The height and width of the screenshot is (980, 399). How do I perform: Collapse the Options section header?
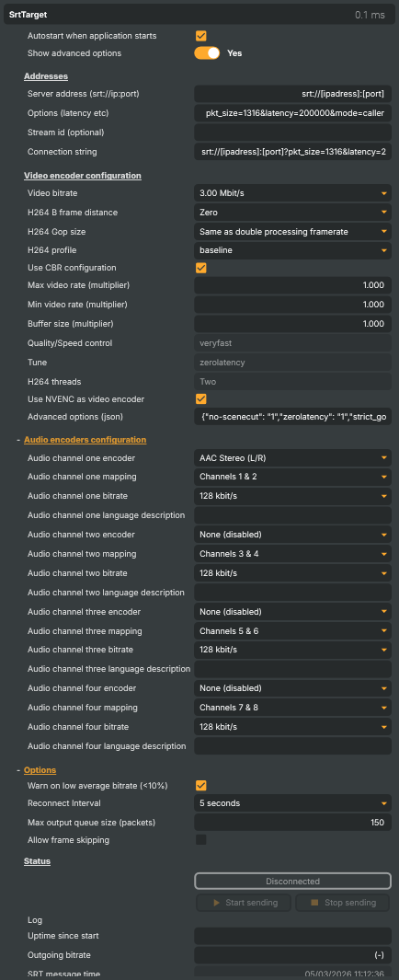click(40, 770)
